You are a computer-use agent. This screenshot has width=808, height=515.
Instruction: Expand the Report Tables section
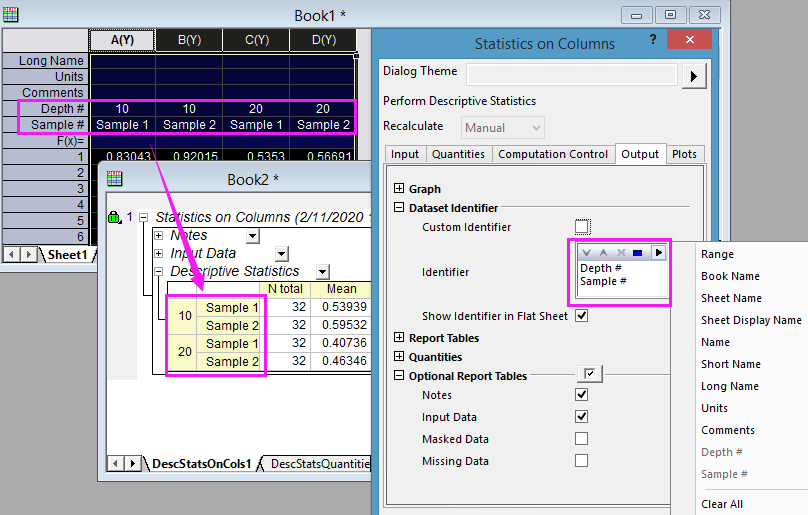click(399, 337)
